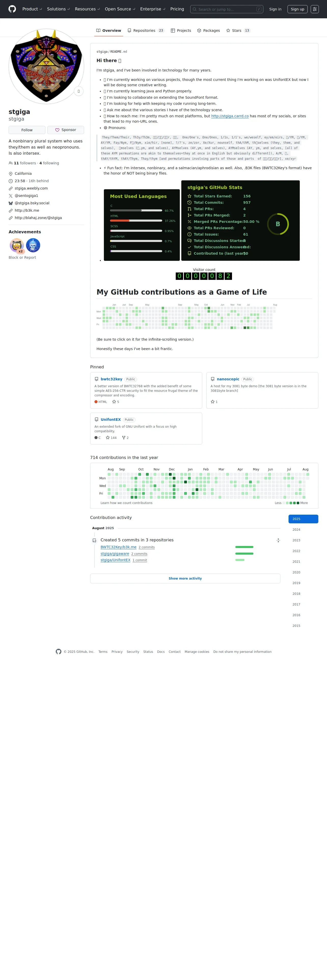Viewport: 327px width, 980px height.
Task: Switch to the Stars tab
Action: coord(238,31)
